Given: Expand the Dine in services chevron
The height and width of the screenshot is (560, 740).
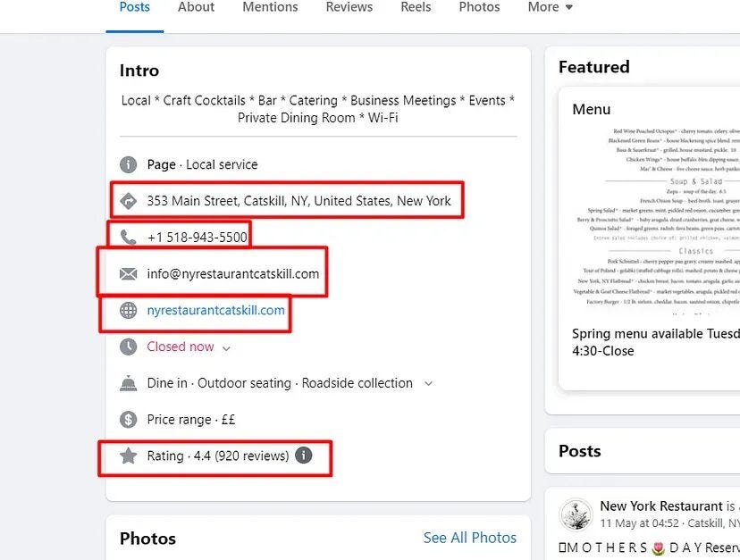Looking at the screenshot, I should [x=428, y=383].
